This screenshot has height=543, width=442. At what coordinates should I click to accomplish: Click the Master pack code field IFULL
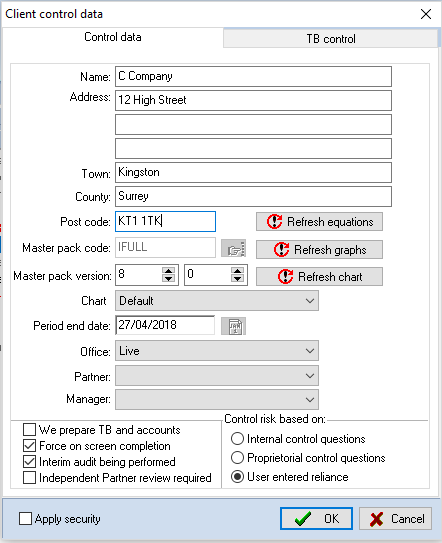click(x=165, y=247)
